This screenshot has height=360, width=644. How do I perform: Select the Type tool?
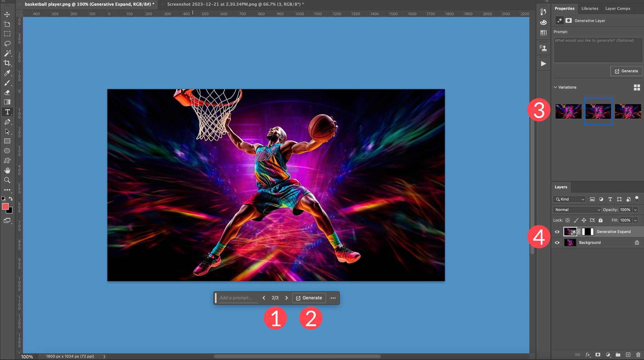7,112
